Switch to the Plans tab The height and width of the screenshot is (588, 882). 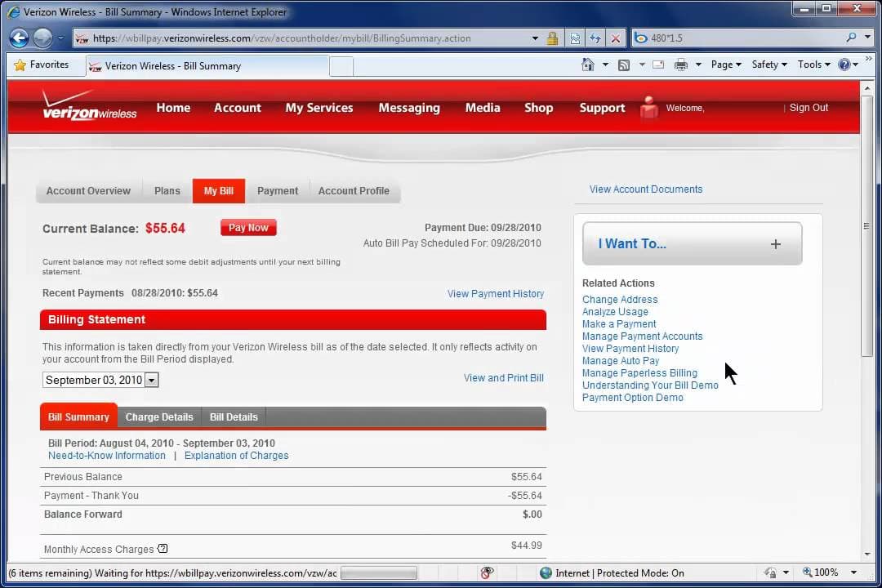click(x=167, y=191)
